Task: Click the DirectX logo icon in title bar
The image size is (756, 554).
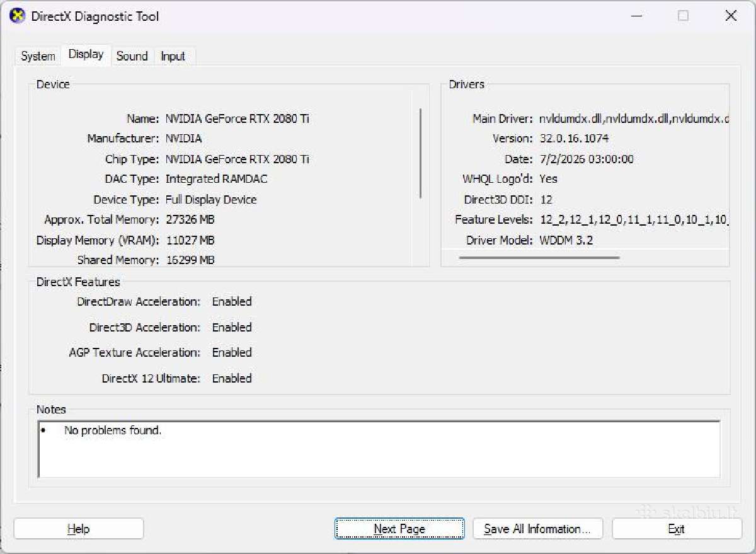Action: (18, 16)
